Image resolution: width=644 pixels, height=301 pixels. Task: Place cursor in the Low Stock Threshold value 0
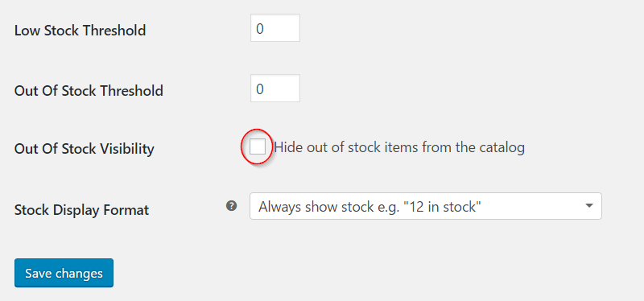pyautogui.click(x=259, y=28)
